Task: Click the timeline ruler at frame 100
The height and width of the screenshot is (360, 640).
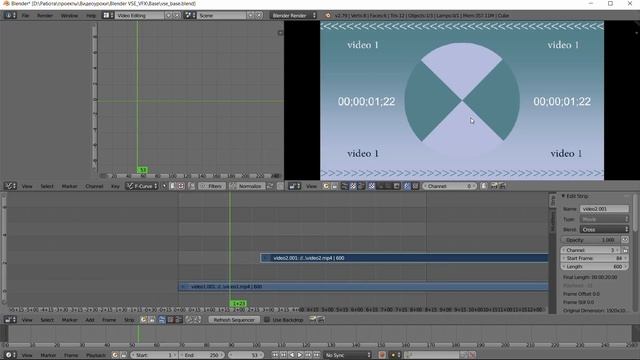Action: point(256,345)
